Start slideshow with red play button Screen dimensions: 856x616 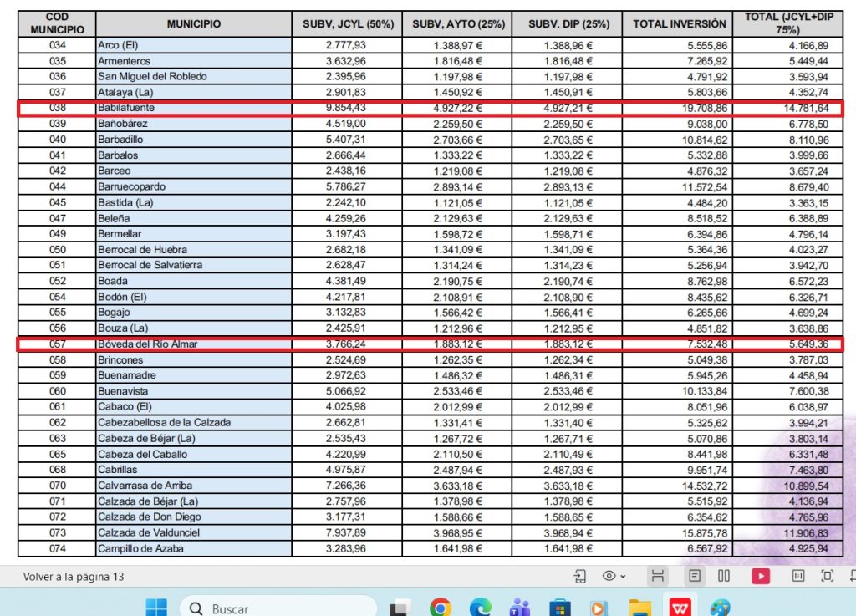tap(761, 576)
